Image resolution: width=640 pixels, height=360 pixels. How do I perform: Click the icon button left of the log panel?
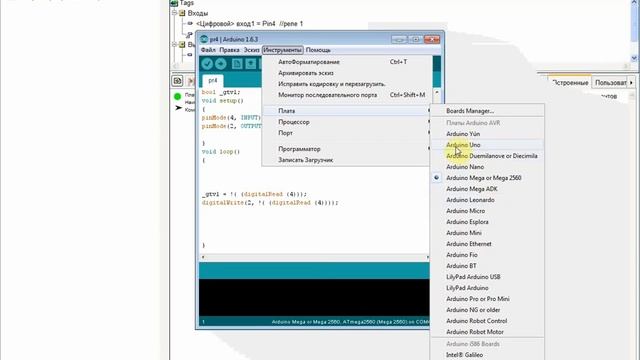(177, 81)
